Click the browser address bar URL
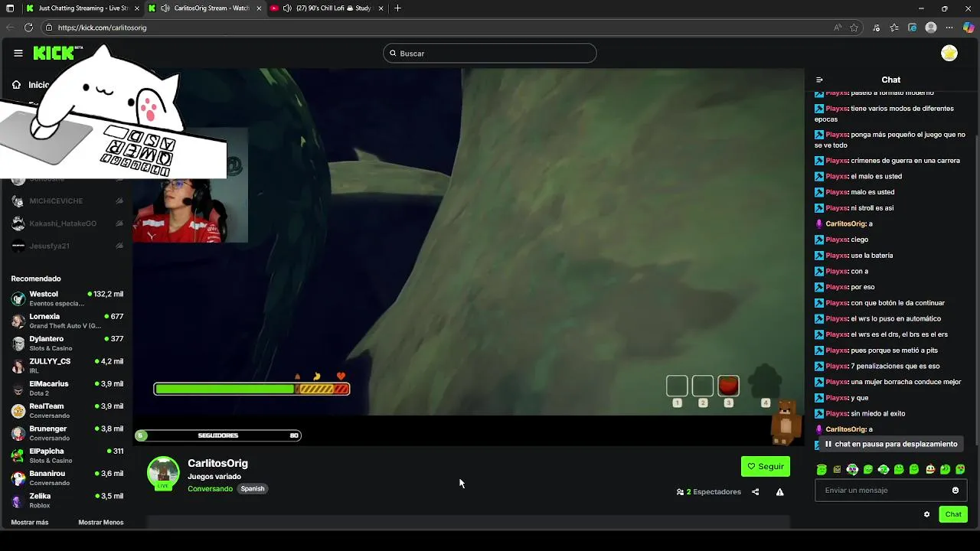The height and width of the screenshot is (551, 980). click(102, 28)
